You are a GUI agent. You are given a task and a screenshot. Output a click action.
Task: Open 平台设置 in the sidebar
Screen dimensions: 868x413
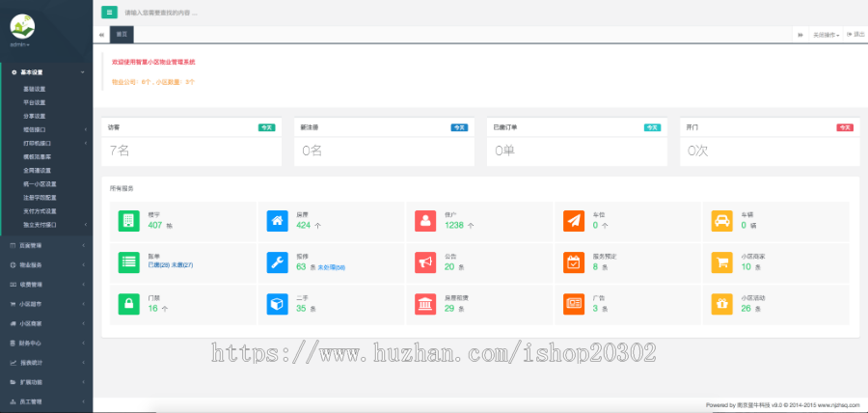point(35,102)
